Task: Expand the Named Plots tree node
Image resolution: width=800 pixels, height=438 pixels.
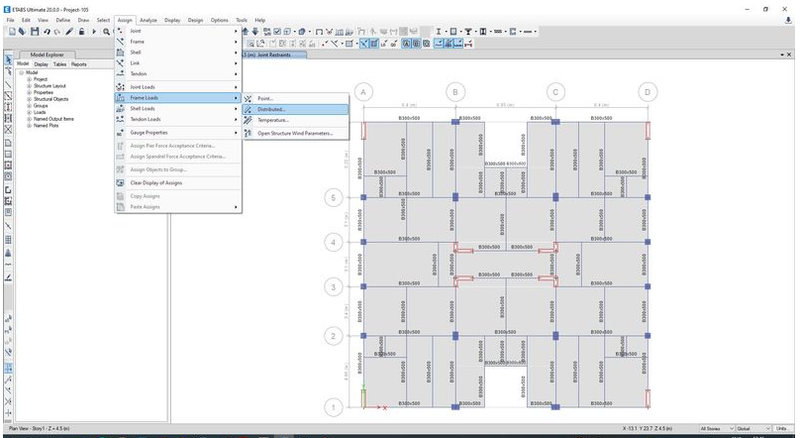Action: pyautogui.click(x=29, y=126)
